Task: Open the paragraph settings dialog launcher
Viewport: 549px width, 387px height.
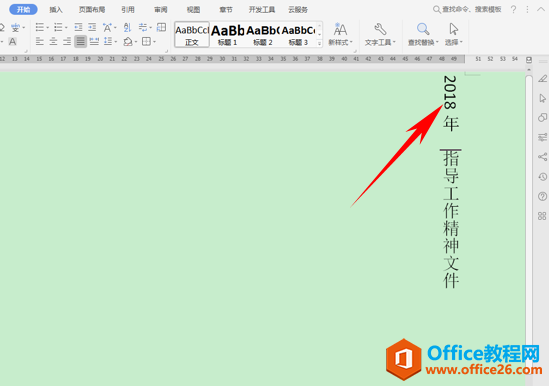Action: coord(166,51)
